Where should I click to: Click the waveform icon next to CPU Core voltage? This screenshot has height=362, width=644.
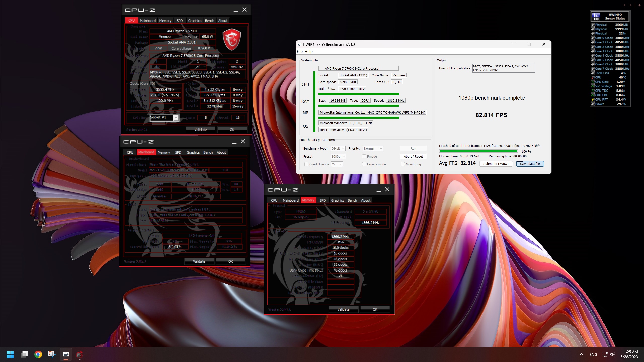tap(593, 82)
